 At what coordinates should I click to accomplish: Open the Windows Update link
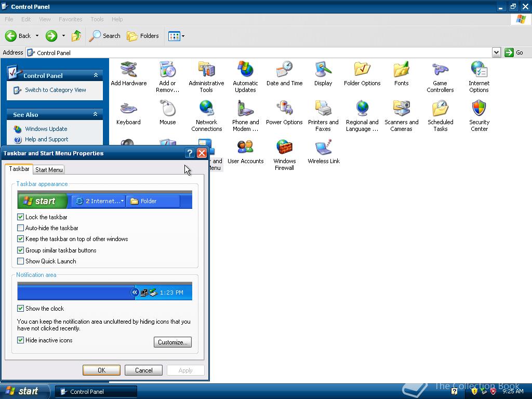click(46, 129)
